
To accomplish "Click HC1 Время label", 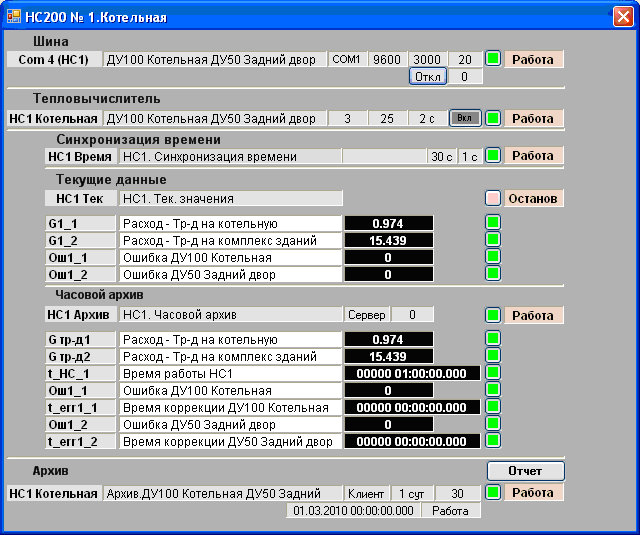I will 80,156.
